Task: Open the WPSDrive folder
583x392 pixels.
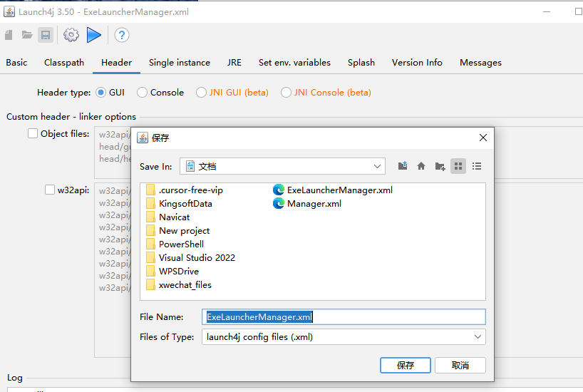Action: [x=172, y=271]
